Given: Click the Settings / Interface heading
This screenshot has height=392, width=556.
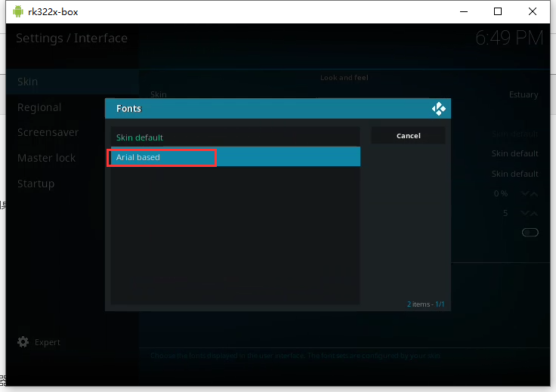Looking at the screenshot, I should click(x=72, y=38).
